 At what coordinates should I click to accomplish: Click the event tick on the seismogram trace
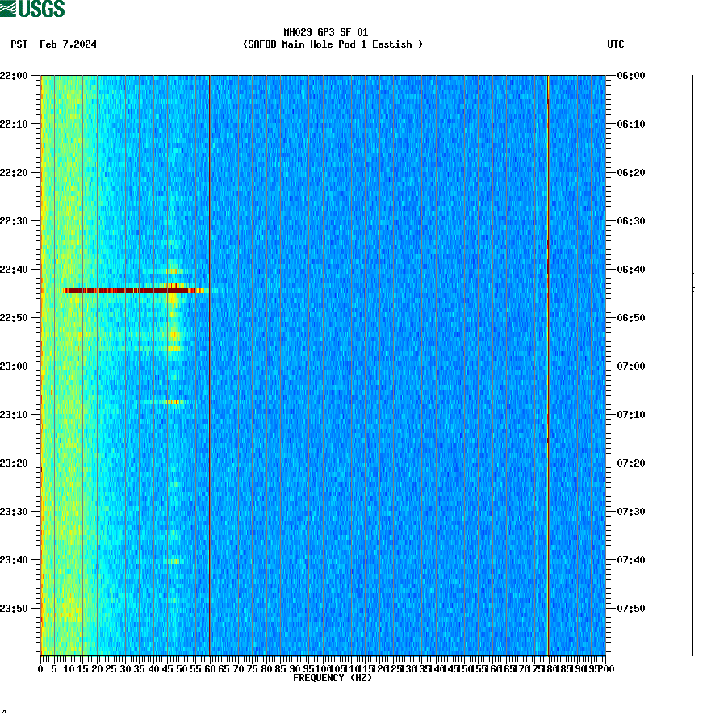[x=692, y=289]
